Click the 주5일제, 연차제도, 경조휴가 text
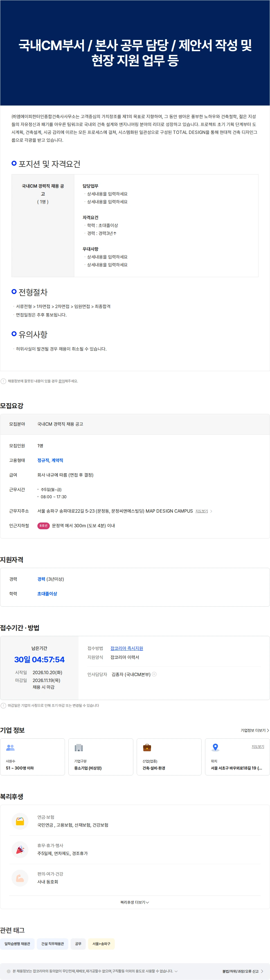Screen dimensions: 270x980 [62, 853]
